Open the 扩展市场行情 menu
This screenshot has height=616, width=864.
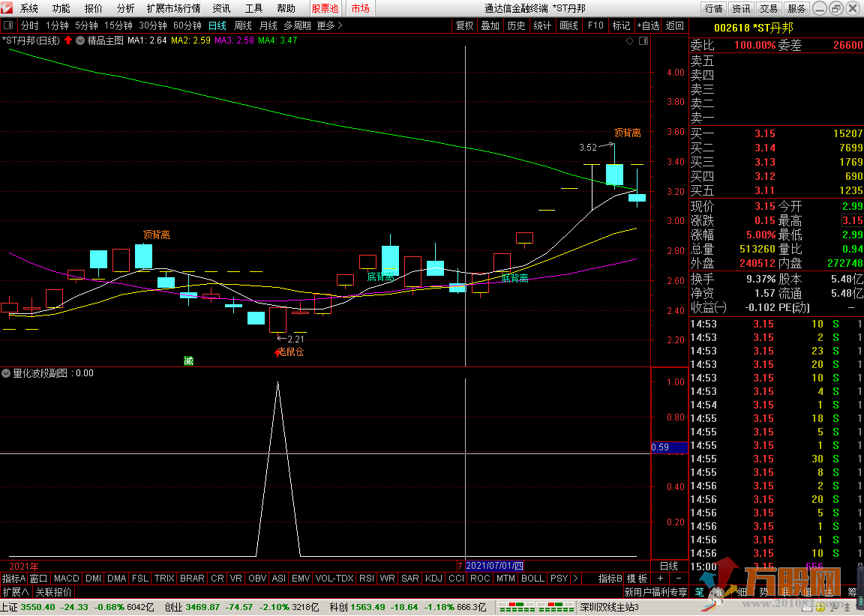tap(173, 8)
